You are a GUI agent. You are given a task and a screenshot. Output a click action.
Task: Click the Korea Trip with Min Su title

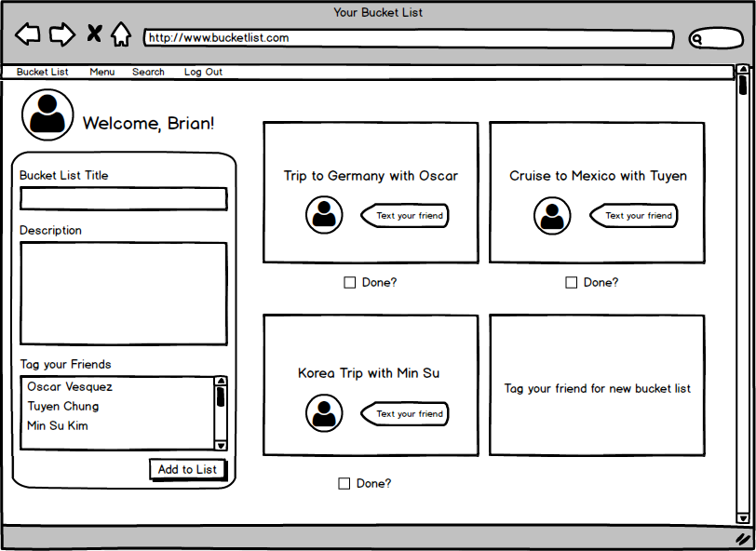click(369, 373)
